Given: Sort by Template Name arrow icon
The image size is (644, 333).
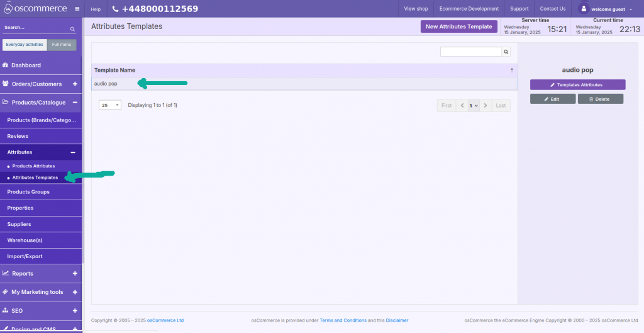Looking at the screenshot, I should tap(512, 70).
